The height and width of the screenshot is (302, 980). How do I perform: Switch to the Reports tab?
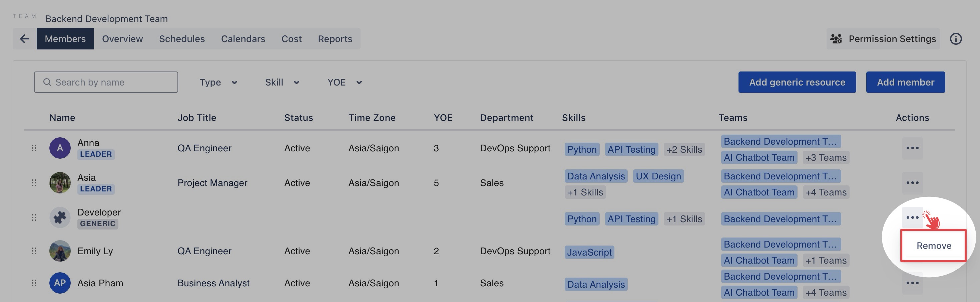(x=335, y=39)
